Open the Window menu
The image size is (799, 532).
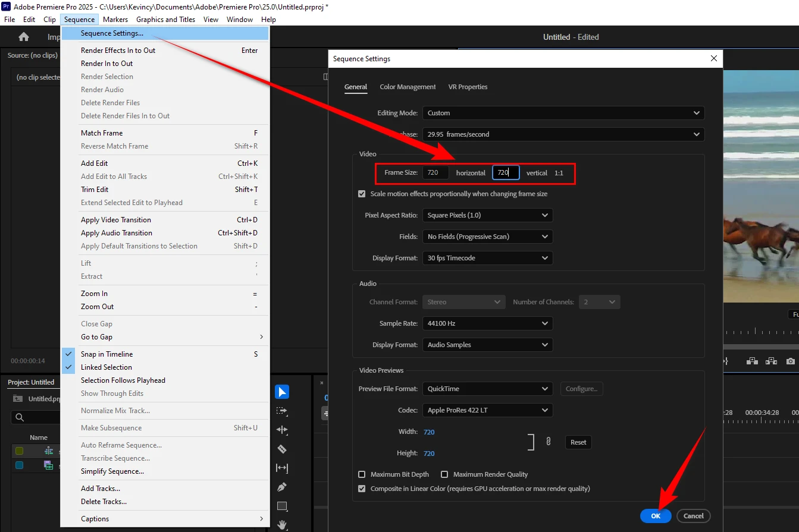[x=240, y=20]
